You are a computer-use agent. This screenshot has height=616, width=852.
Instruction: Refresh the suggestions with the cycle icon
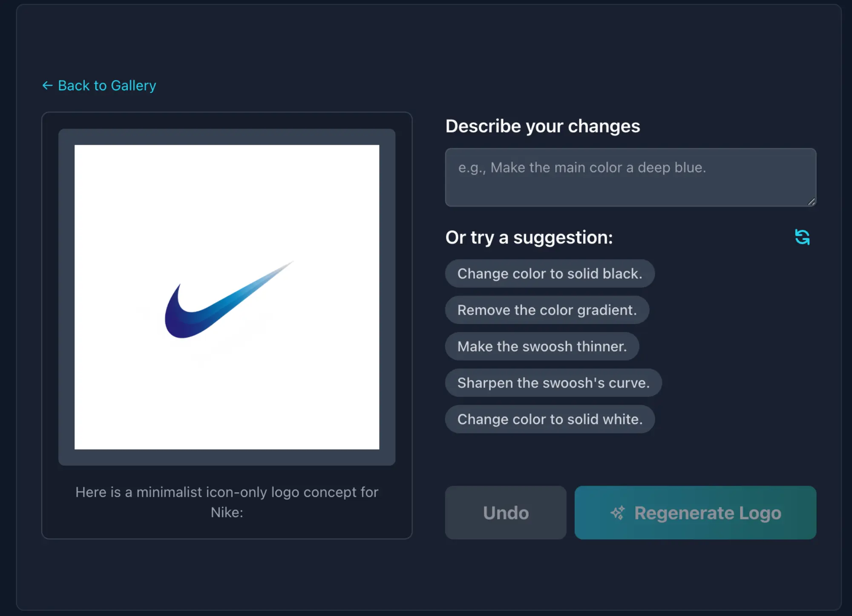coord(802,237)
